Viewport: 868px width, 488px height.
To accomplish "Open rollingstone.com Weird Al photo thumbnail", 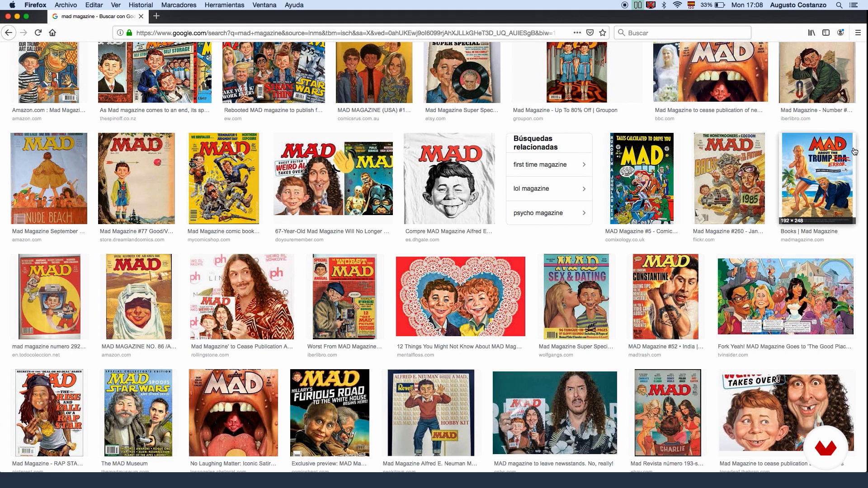I will 242,296.
